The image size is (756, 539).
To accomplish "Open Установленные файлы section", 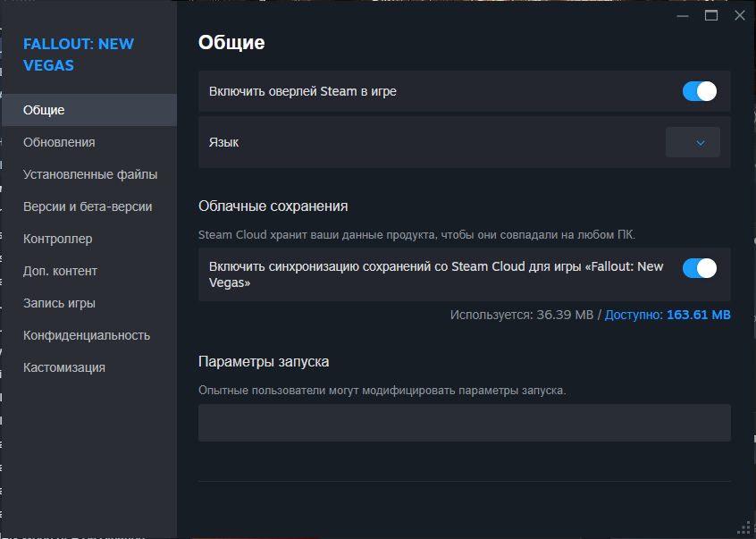I will pyautogui.click(x=89, y=174).
